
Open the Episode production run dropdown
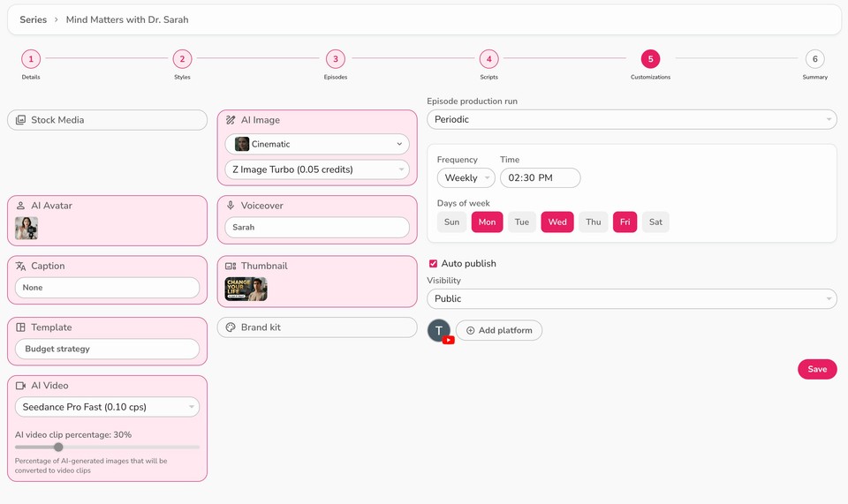click(632, 119)
